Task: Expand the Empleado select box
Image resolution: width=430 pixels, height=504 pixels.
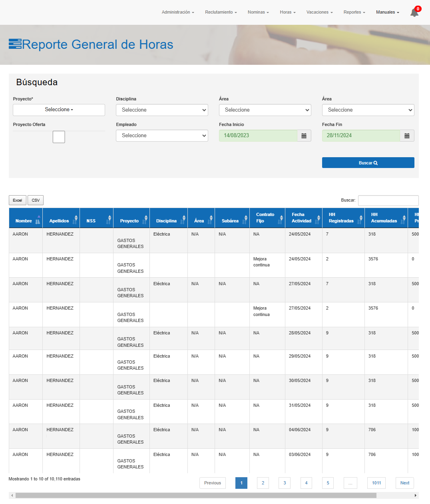Action: (162, 136)
